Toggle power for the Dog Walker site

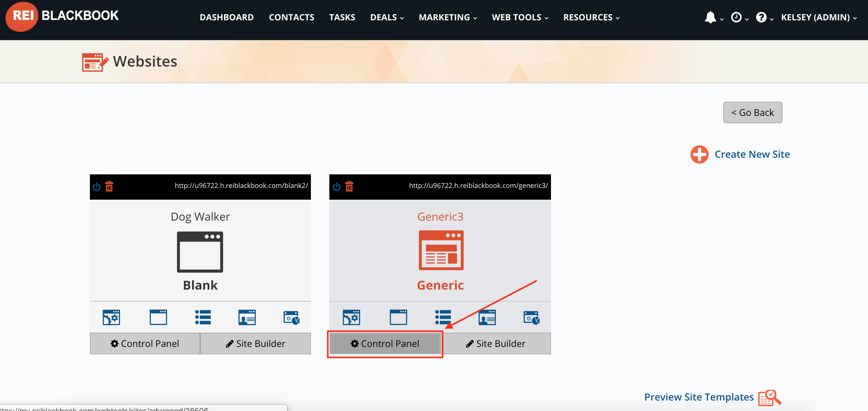pyautogui.click(x=97, y=186)
